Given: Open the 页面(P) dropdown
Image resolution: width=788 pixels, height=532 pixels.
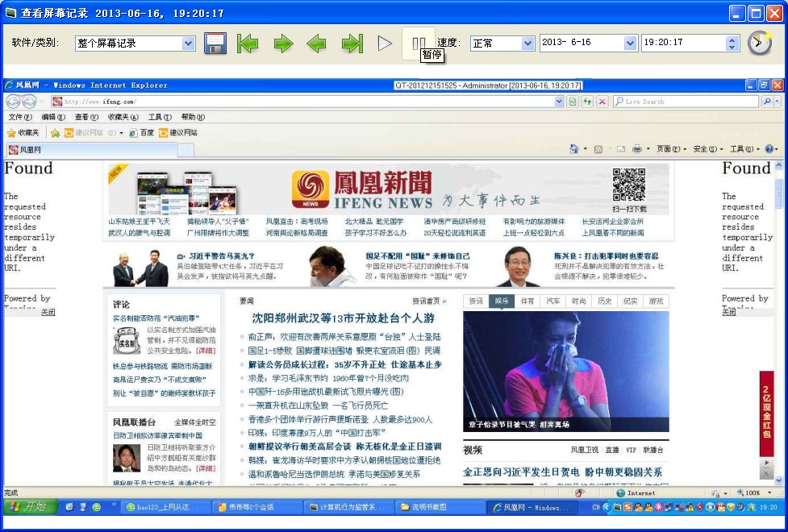Looking at the screenshot, I should pos(671,149).
